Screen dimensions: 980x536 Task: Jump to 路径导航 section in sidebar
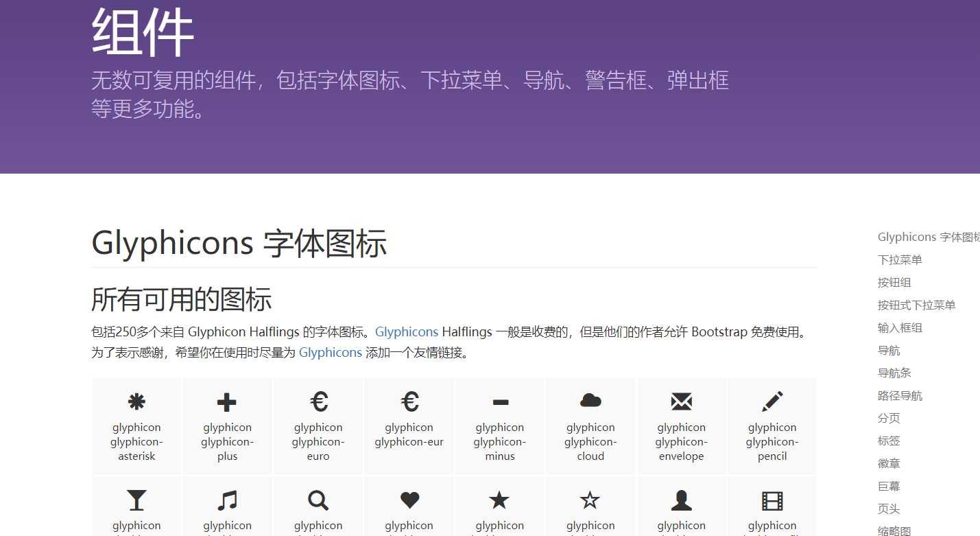click(900, 395)
